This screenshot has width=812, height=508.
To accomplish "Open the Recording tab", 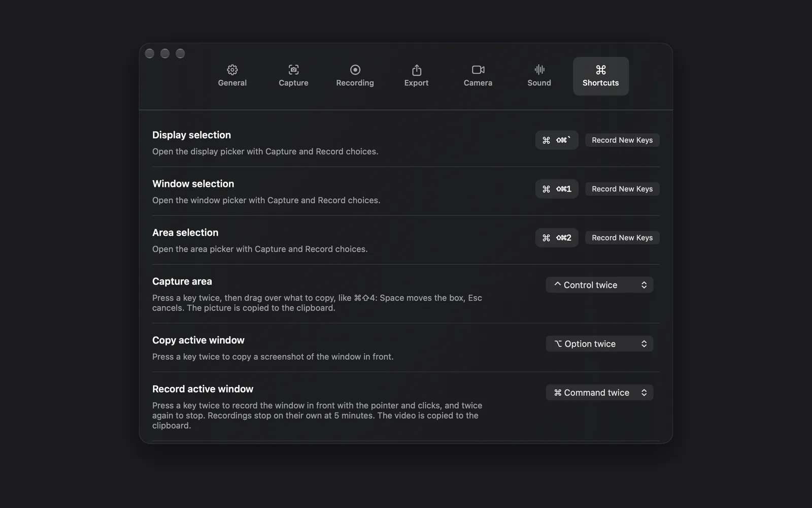I will pyautogui.click(x=355, y=76).
